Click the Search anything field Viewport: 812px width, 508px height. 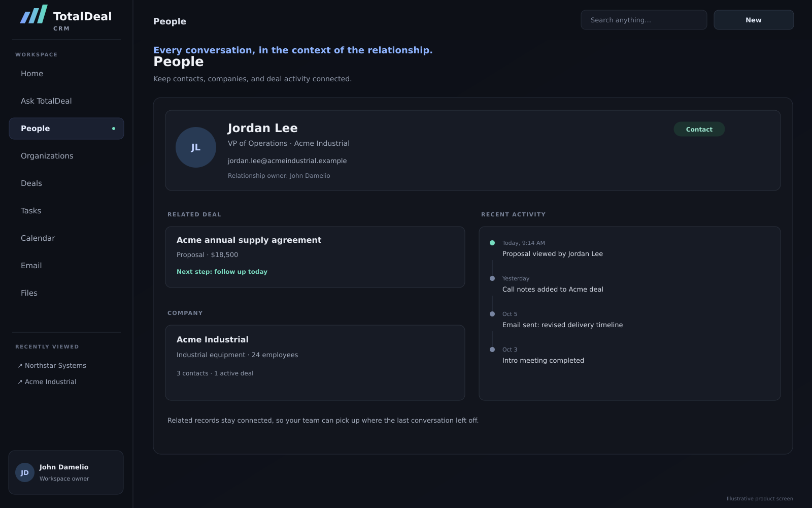click(x=644, y=20)
